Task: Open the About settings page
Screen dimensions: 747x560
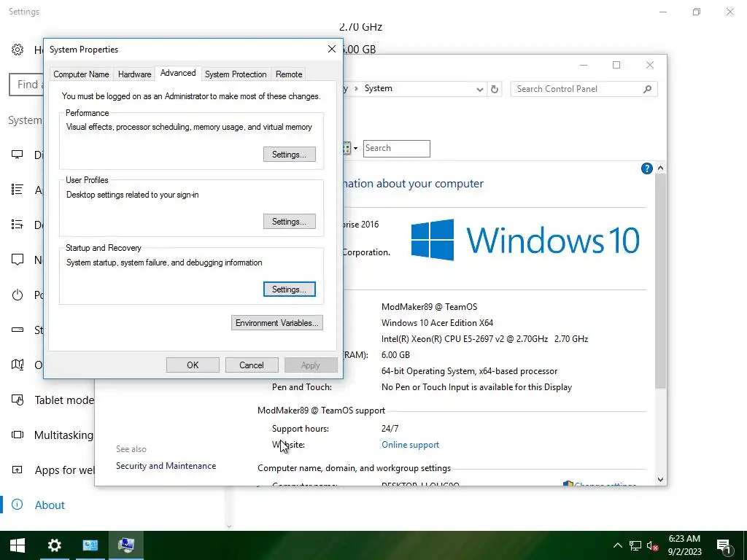Action: point(50,505)
